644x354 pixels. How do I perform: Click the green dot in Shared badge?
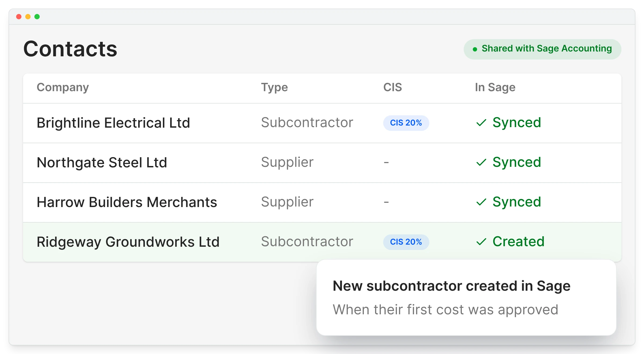475,49
